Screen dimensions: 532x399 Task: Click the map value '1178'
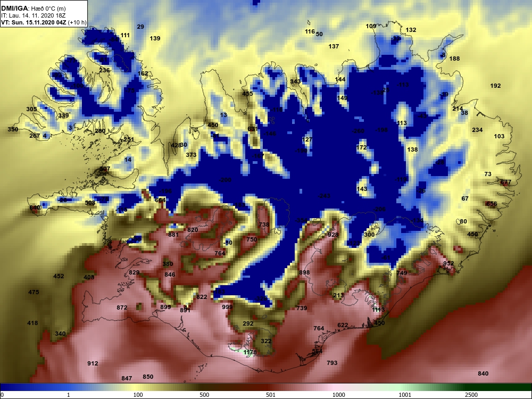coord(250,353)
